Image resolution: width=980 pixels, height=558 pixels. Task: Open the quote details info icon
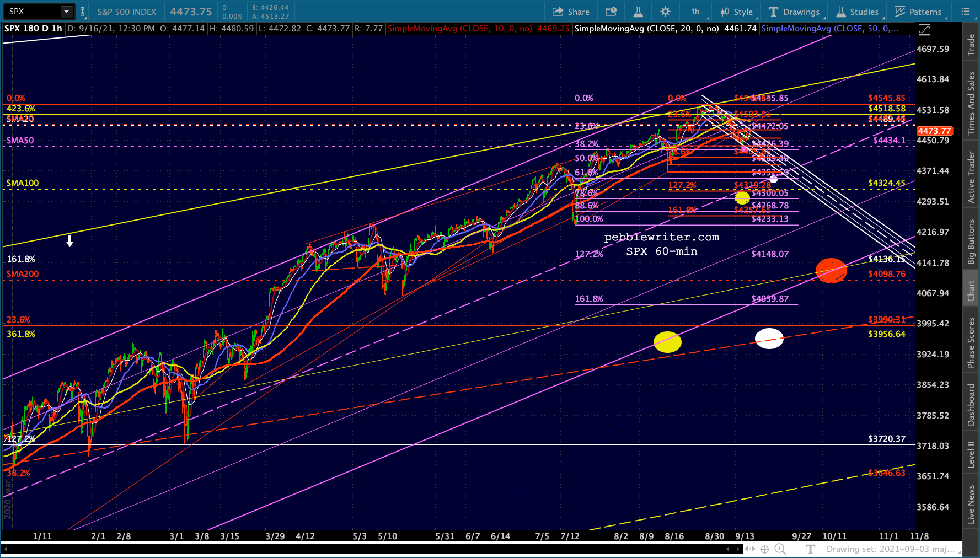point(611,12)
